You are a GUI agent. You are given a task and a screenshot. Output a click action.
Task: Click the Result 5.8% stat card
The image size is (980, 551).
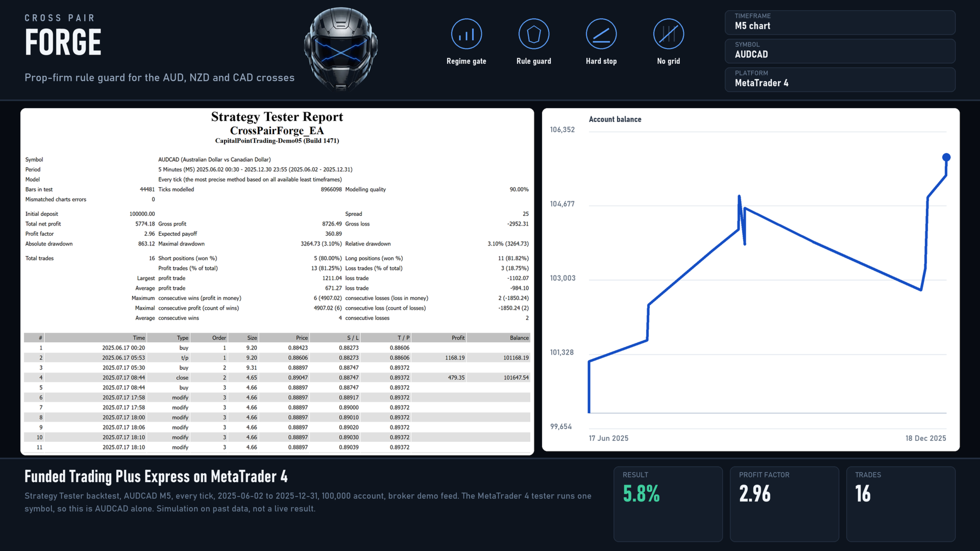click(668, 504)
